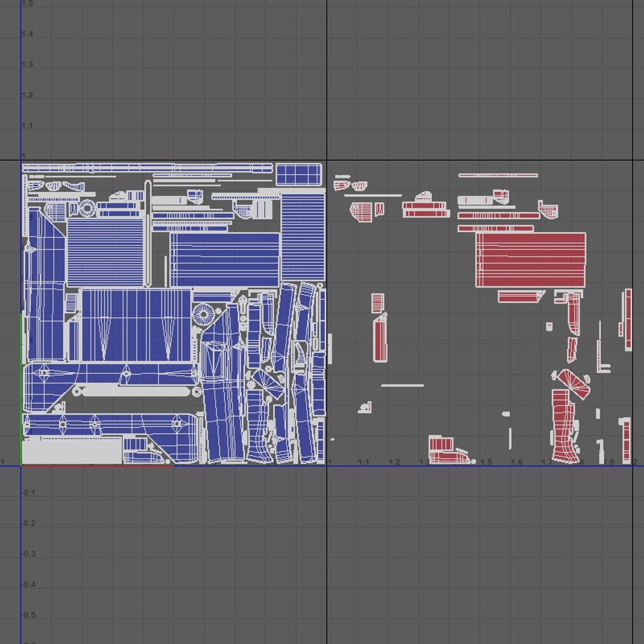Select the white capsule-shaped UV shell

[x=136, y=391]
